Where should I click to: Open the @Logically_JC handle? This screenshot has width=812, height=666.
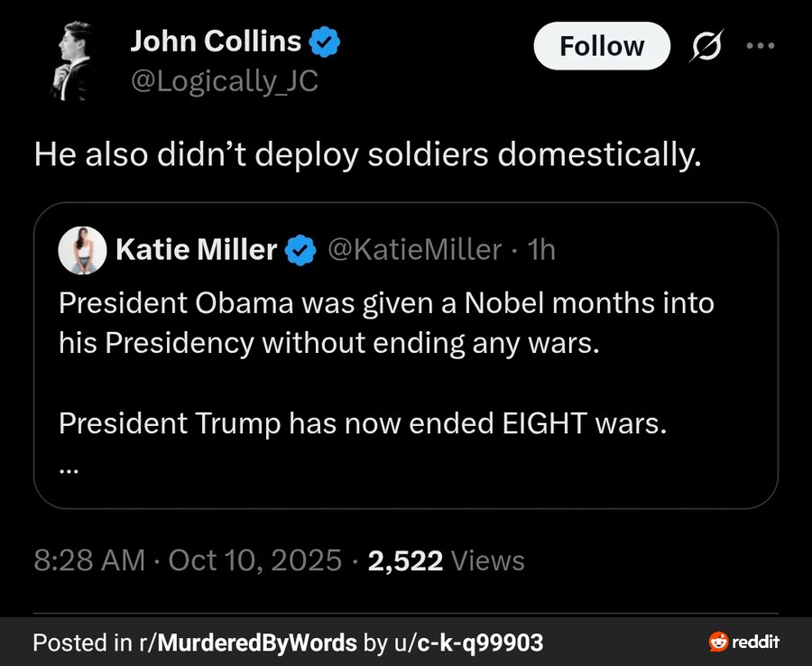pyautogui.click(x=225, y=82)
